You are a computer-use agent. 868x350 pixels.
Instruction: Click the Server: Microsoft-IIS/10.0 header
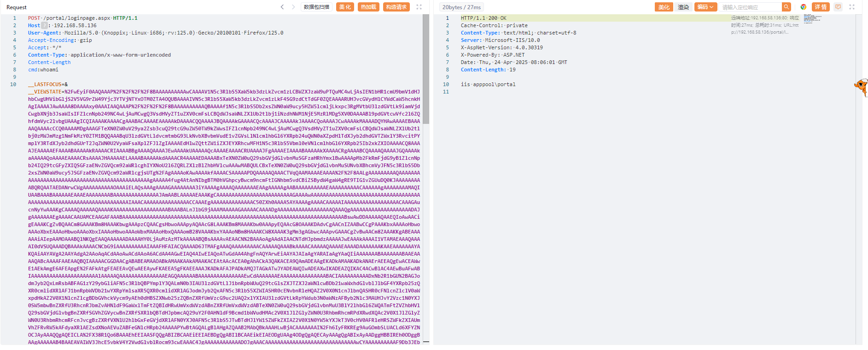click(x=501, y=41)
